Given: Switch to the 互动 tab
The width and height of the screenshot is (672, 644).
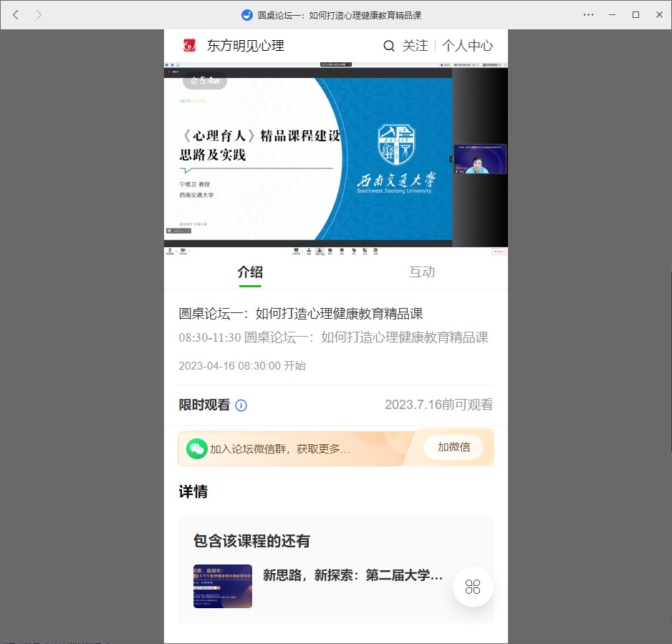Looking at the screenshot, I should point(422,272).
